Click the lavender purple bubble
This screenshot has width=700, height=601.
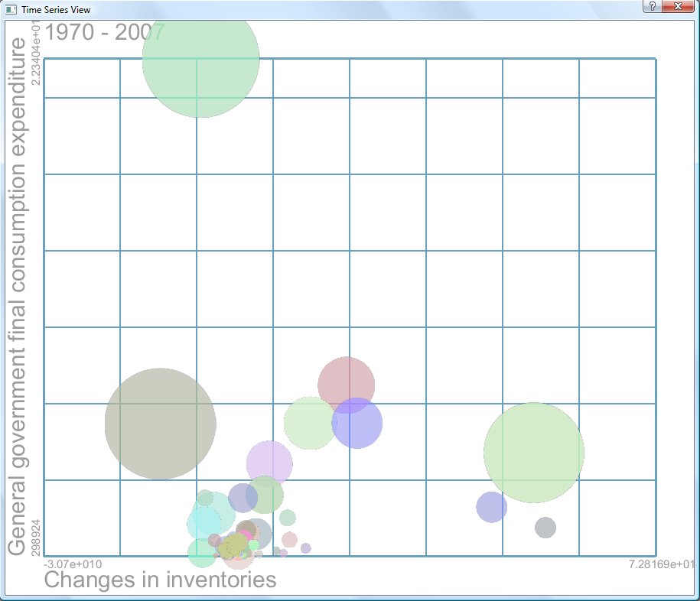[x=269, y=463]
